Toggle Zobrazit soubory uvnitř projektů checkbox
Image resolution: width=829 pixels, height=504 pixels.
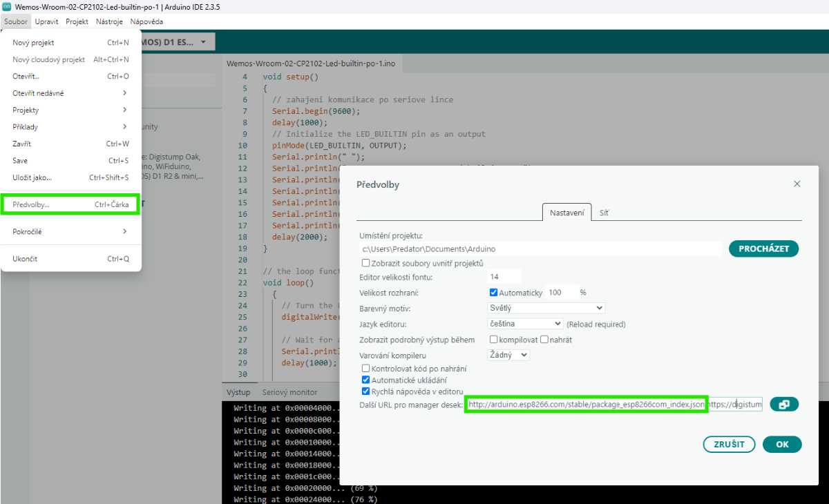pos(366,263)
